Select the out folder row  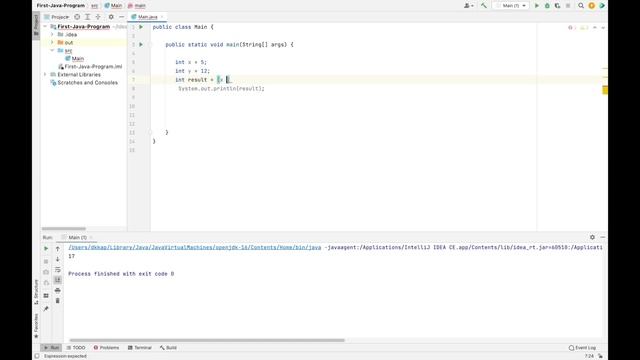(84, 42)
